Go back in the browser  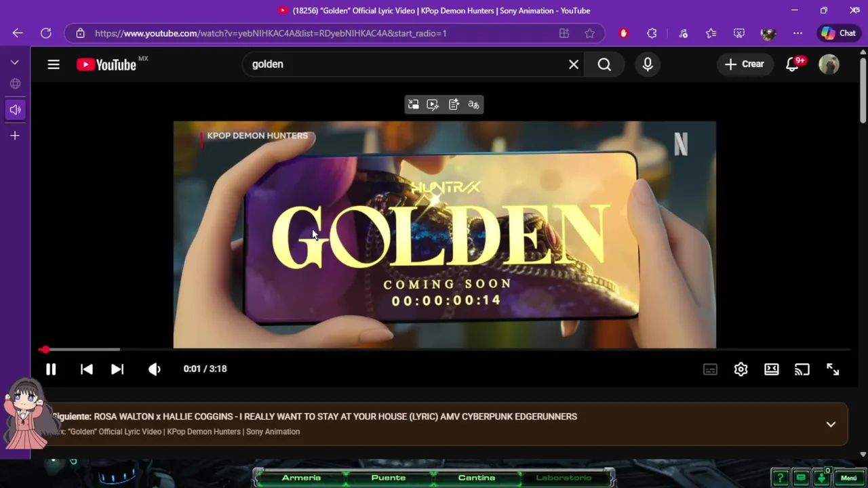(18, 33)
